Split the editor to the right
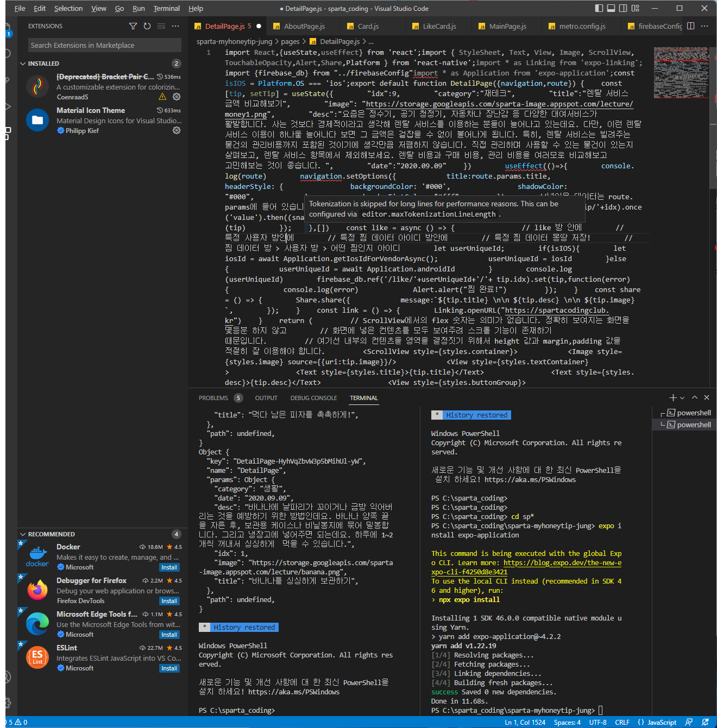The width and height of the screenshot is (717, 728). (691, 26)
